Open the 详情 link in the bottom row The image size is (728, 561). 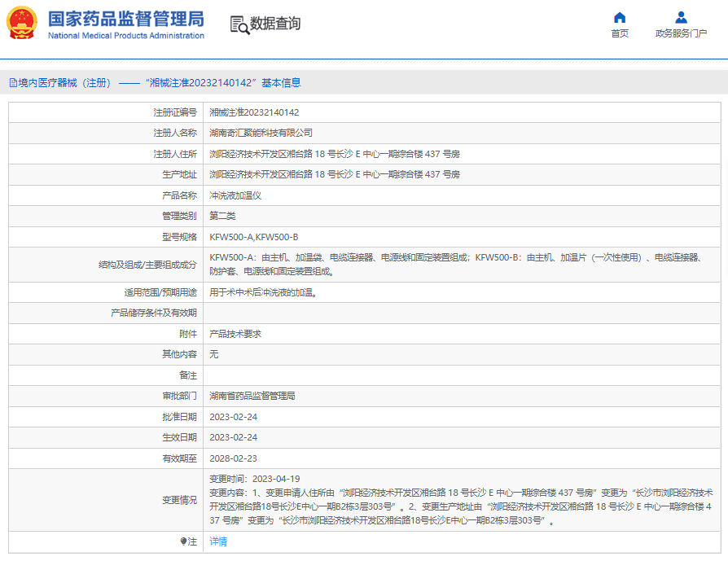pyautogui.click(x=218, y=541)
